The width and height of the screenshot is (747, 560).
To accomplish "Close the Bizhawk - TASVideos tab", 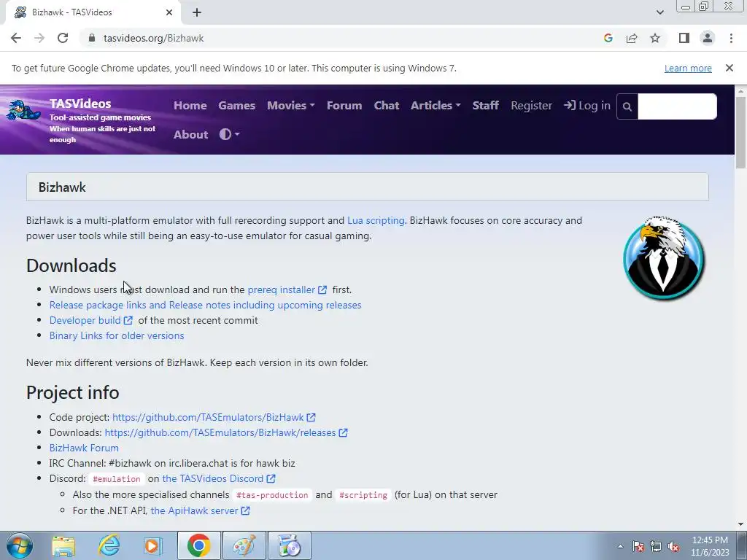I will [x=169, y=12].
